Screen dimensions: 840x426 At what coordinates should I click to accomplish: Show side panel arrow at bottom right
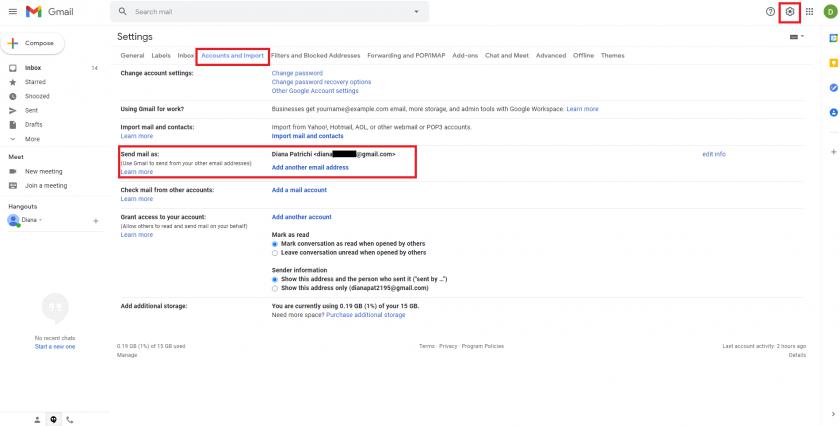pos(833,414)
